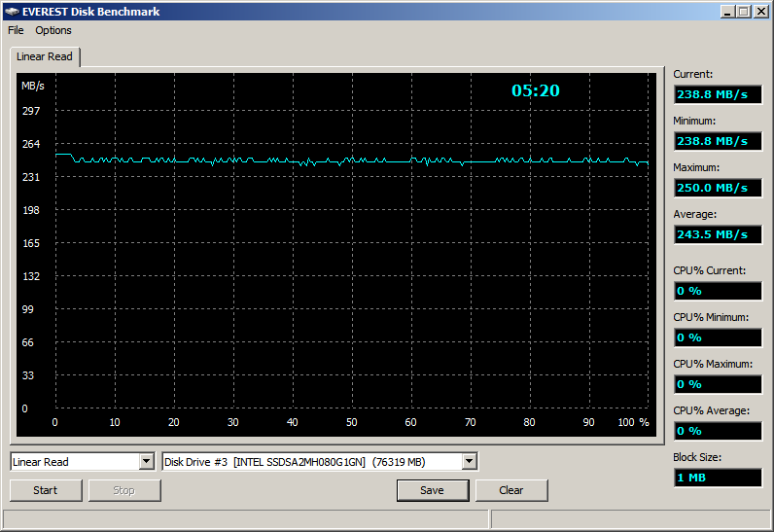Click the Block Size 1 MB value
774x532 pixels.
(x=718, y=478)
